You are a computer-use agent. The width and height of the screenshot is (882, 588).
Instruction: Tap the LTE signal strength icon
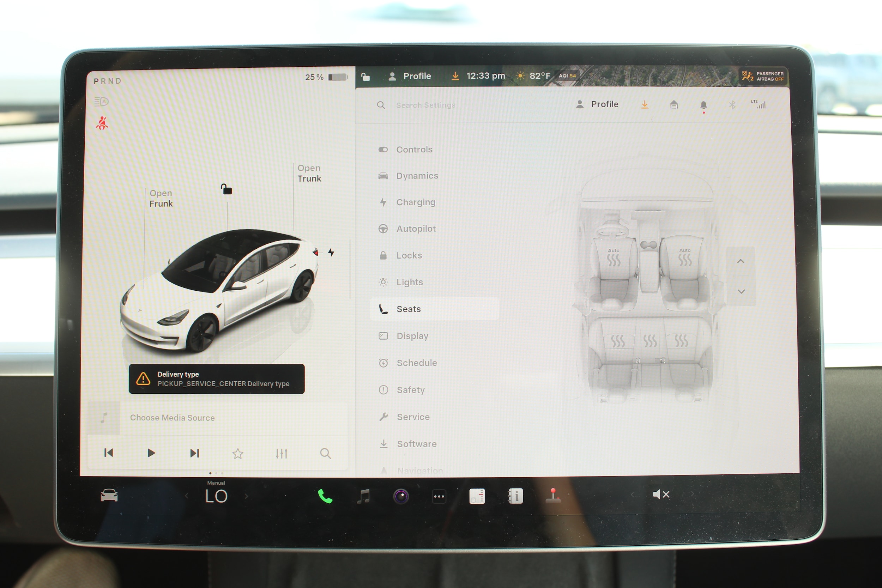pyautogui.click(x=758, y=104)
